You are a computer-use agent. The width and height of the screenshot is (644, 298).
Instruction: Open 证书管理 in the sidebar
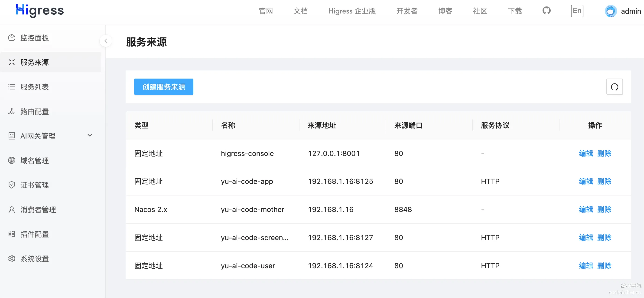coord(51,185)
